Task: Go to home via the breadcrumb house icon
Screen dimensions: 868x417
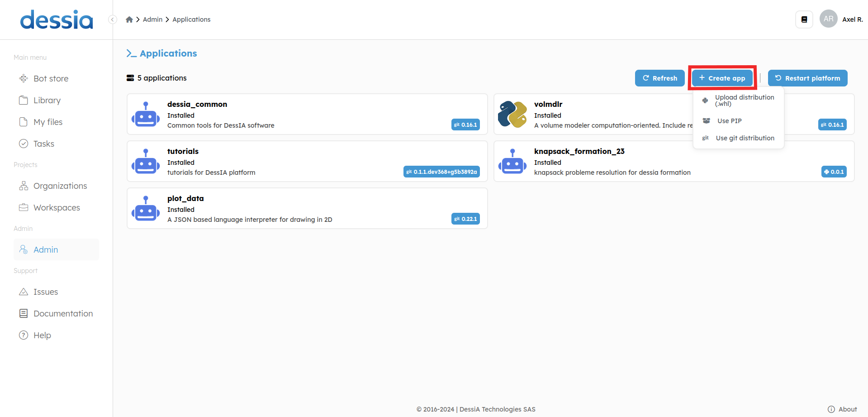Action: (x=129, y=19)
